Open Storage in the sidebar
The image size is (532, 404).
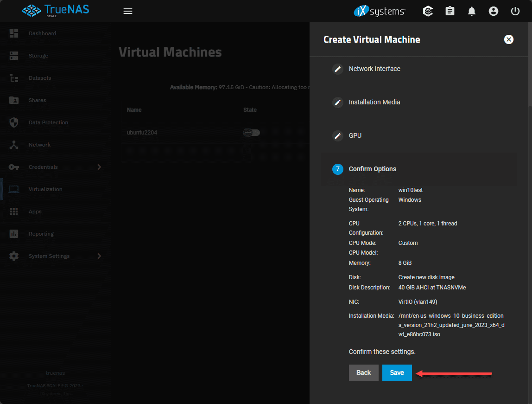(38, 56)
